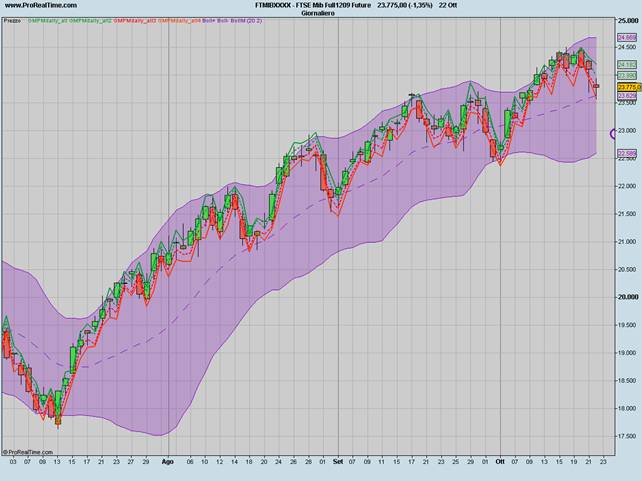Click the 27 date label on axis
Screen dimensions: 642x481
[131, 461]
